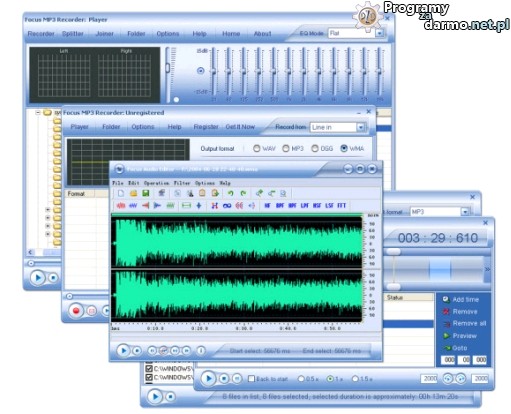Apply the NF filter in Audio Editor
The width and height of the screenshot is (511, 414).
tap(267, 206)
